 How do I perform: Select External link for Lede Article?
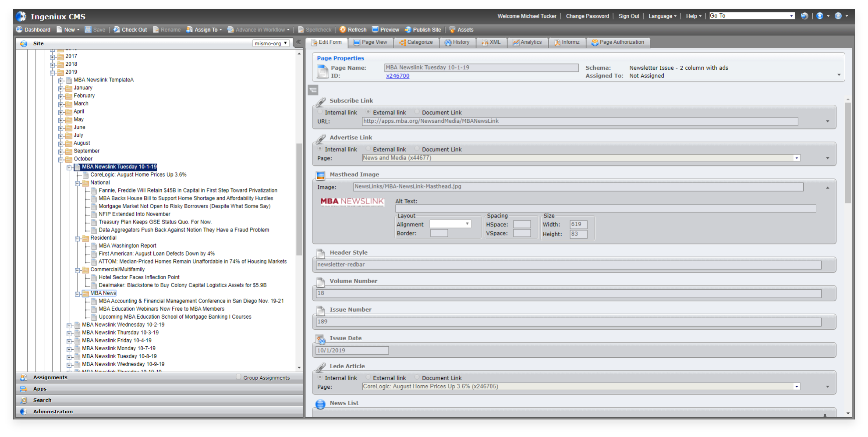[x=368, y=377]
